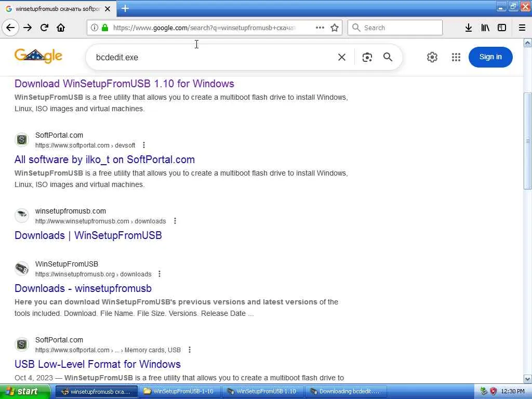Open Downloads - winsetupfromusb link
Screen dimensions: 532x399
pos(83,288)
